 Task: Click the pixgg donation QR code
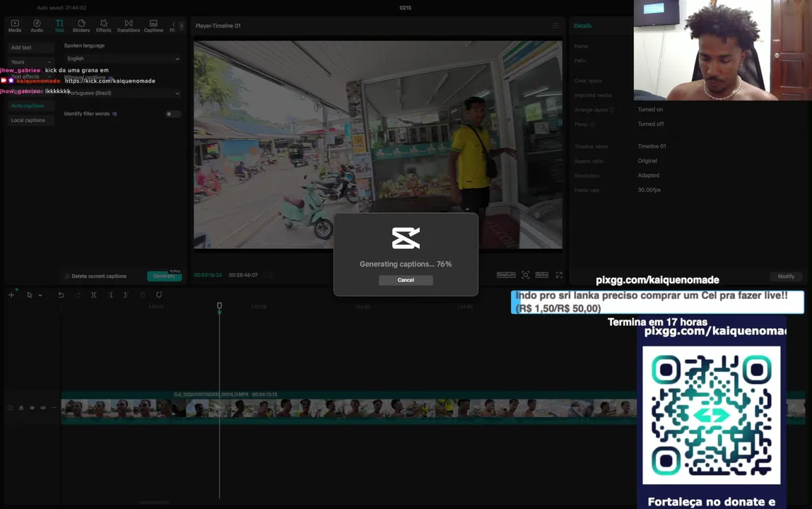pyautogui.click(x=712, y=415)
